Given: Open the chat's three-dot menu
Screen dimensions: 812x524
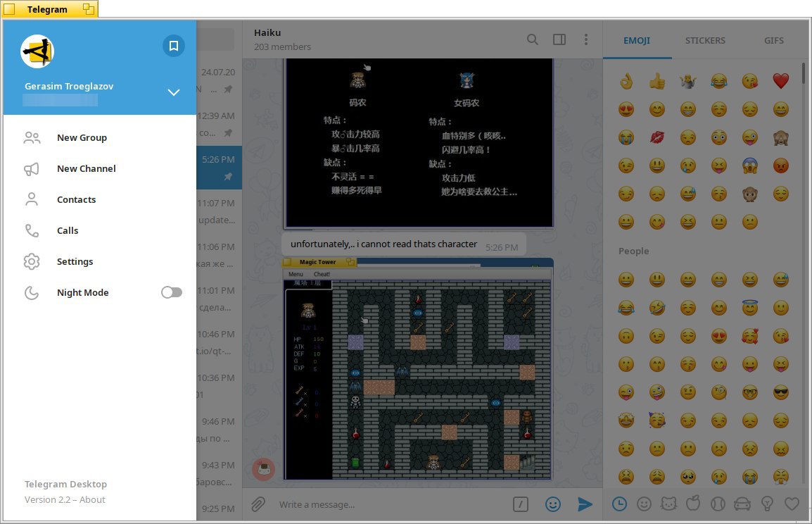Looking at the screenshot, I should 585,39.
